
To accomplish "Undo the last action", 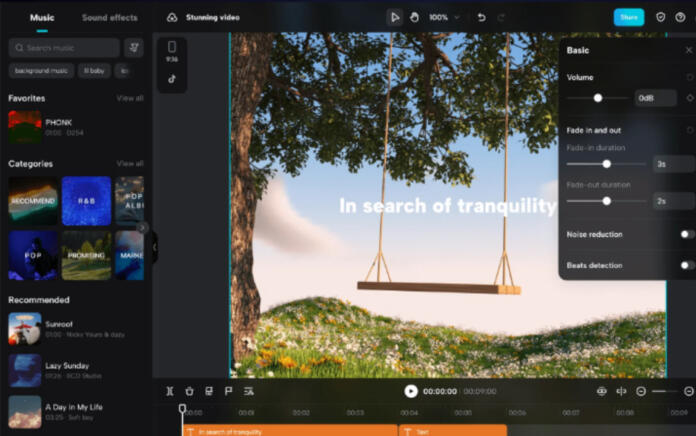I will tap(481, 18).
